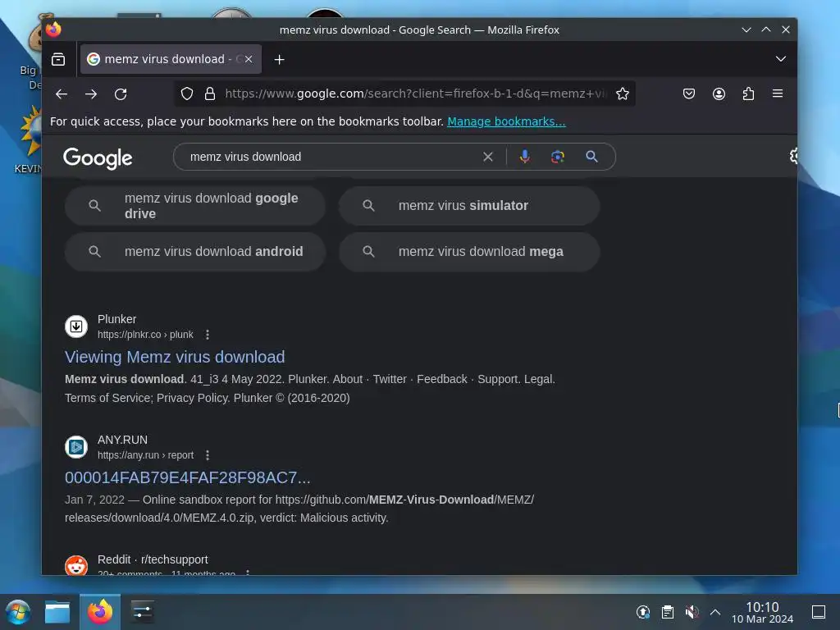Viewport: 840px width, 630px height.
Task: Select the memz virus download tab
Action: tap(171, 59)
